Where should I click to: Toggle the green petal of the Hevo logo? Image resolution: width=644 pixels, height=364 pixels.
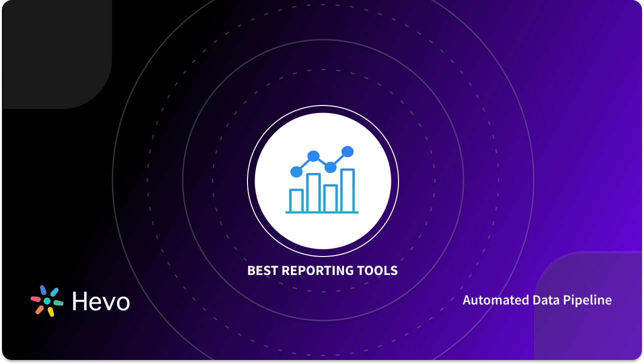pyautogui.click(x=58, y=302)
